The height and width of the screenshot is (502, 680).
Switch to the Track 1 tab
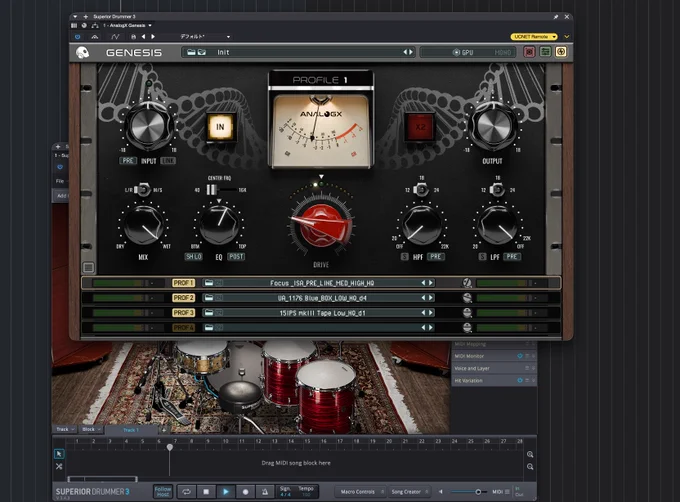click(x=131, y=430)
